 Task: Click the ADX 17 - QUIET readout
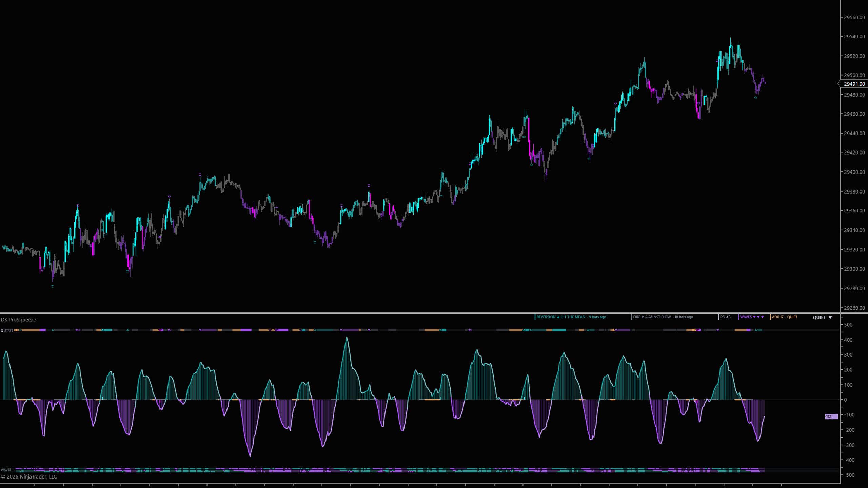click(x=784, y=317)
